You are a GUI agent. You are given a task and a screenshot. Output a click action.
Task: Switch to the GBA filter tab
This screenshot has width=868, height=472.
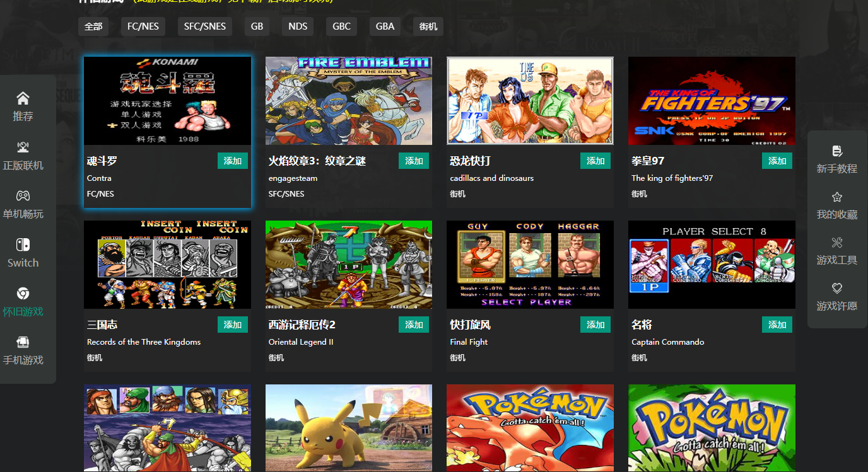click(385, 26)
